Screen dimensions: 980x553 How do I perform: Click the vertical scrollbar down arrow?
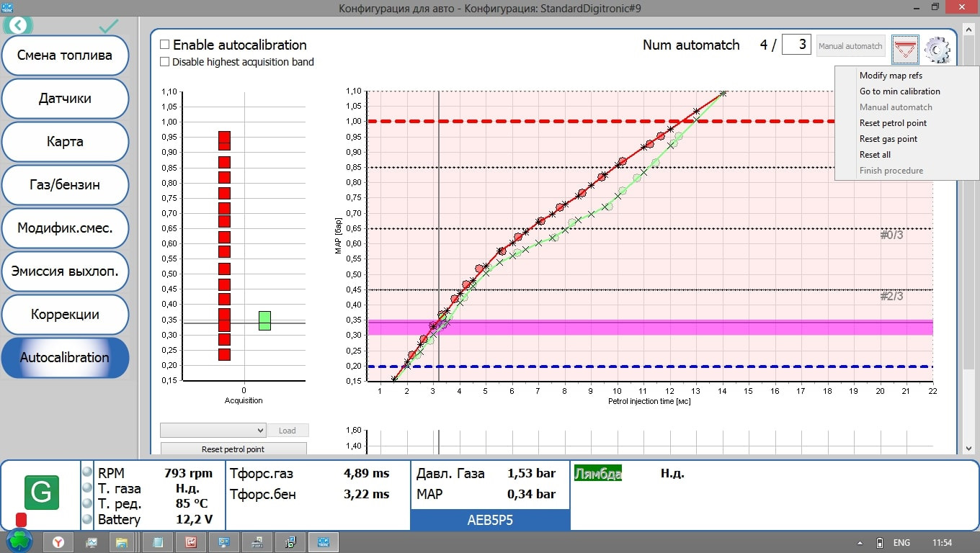pyautogui.click(x=968, y=448)
